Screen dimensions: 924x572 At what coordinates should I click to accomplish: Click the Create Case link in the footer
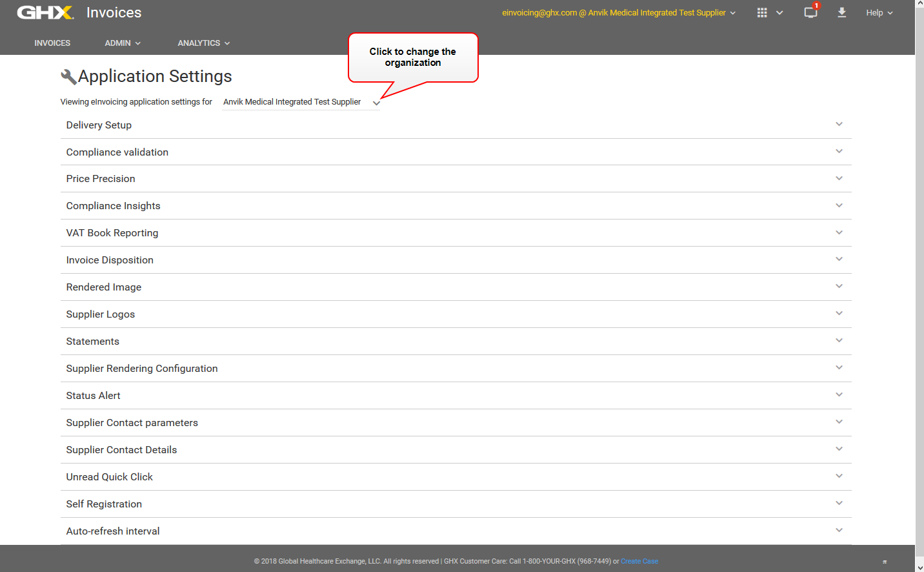(639, 561)
